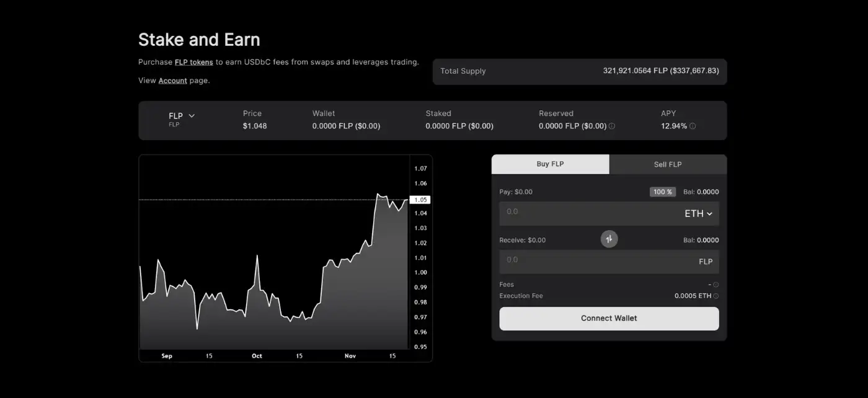Go to the Account page link
The width and height of the screenshot is (868, 398).
pos(172,81)
